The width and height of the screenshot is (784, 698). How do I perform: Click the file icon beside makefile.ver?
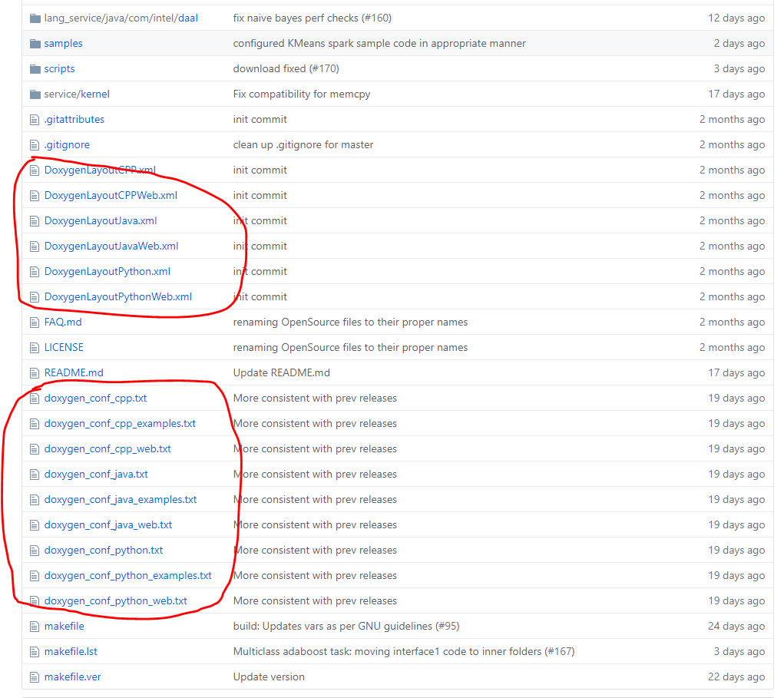coord(35,676)
